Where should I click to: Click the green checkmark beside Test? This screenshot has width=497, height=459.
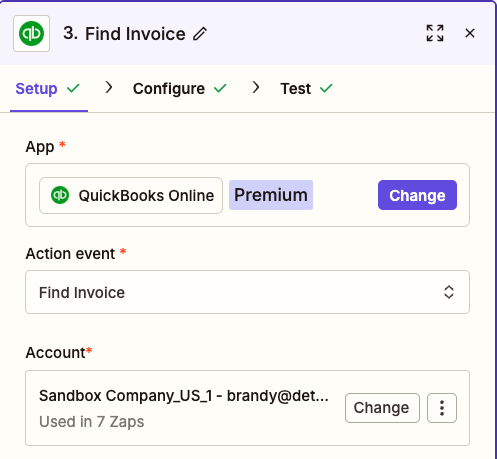[326, 89]
